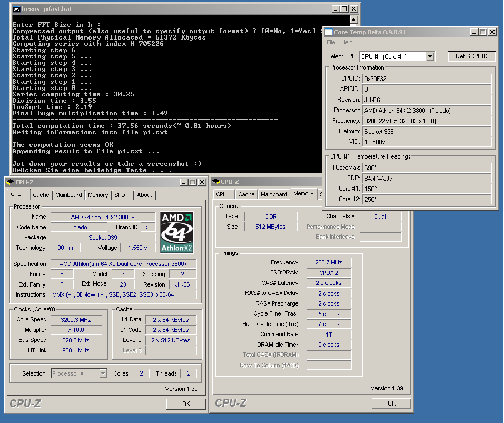504x423 pixels.
Task: Click the Instructions field with MMX, SSE list
Action: point(124,295)
